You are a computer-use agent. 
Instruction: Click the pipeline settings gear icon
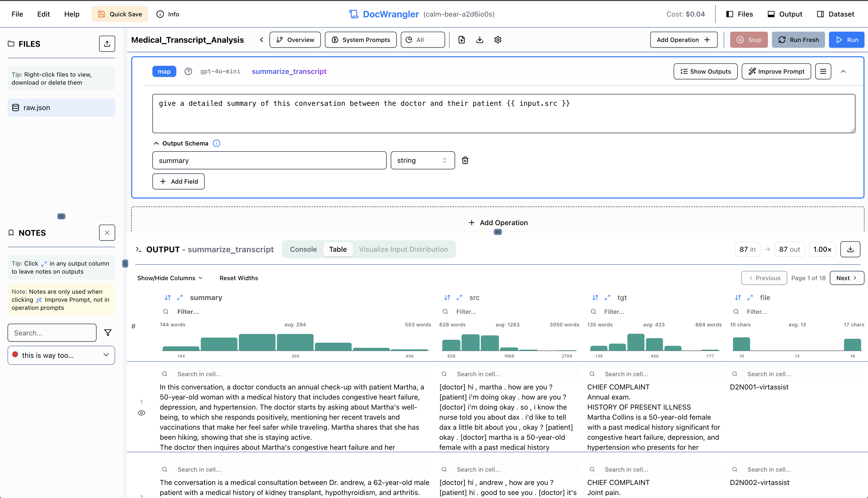click(498, 40)
